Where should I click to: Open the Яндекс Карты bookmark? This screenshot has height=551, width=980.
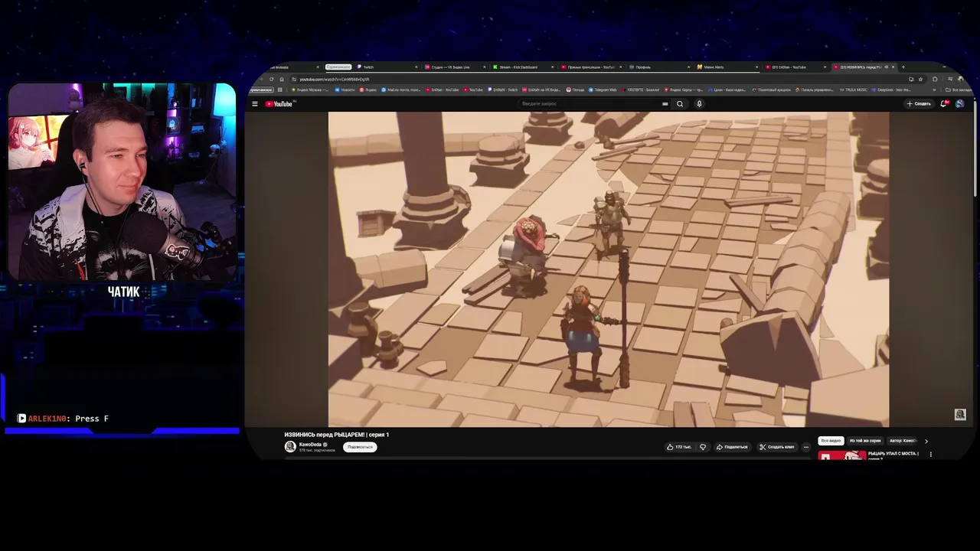(684, 90)
